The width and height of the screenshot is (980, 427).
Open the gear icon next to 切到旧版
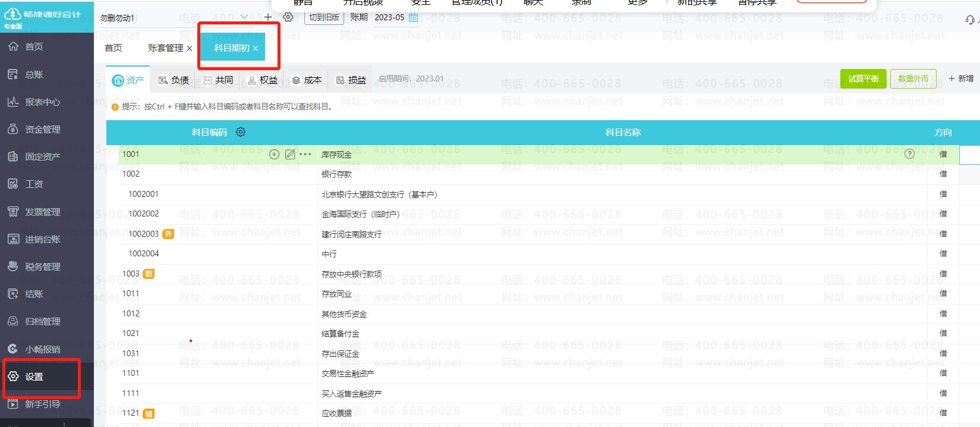288,17
